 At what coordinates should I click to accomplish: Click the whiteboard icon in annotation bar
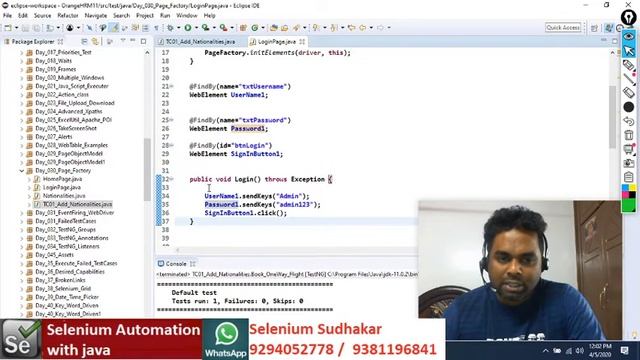point(629,149)
